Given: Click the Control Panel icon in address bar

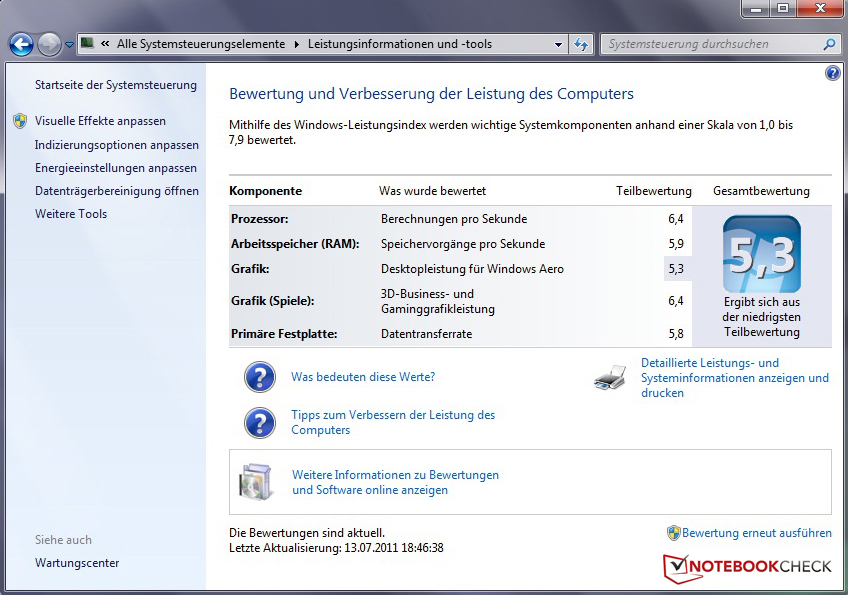Looking at the screenshot, I should click(87, 43).
